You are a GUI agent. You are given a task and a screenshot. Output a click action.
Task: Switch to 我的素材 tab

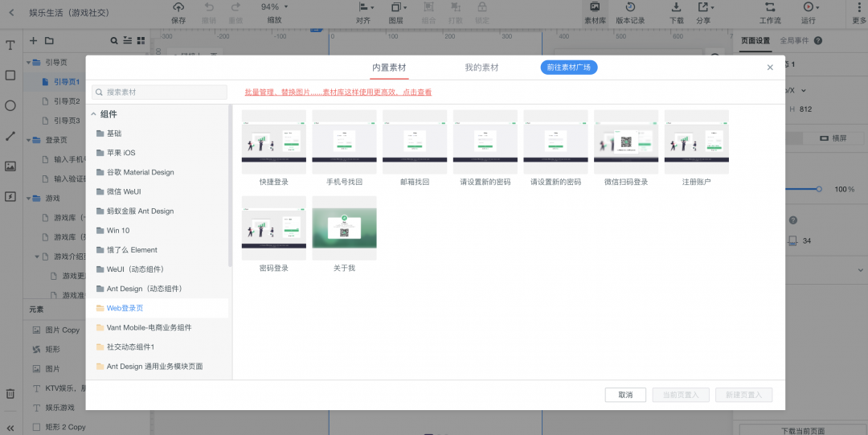(x=481, y=68)
